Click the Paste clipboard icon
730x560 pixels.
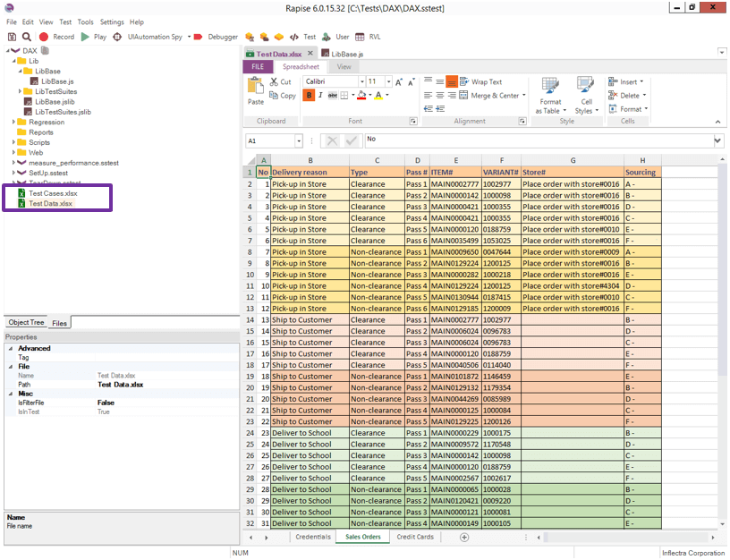255,86
